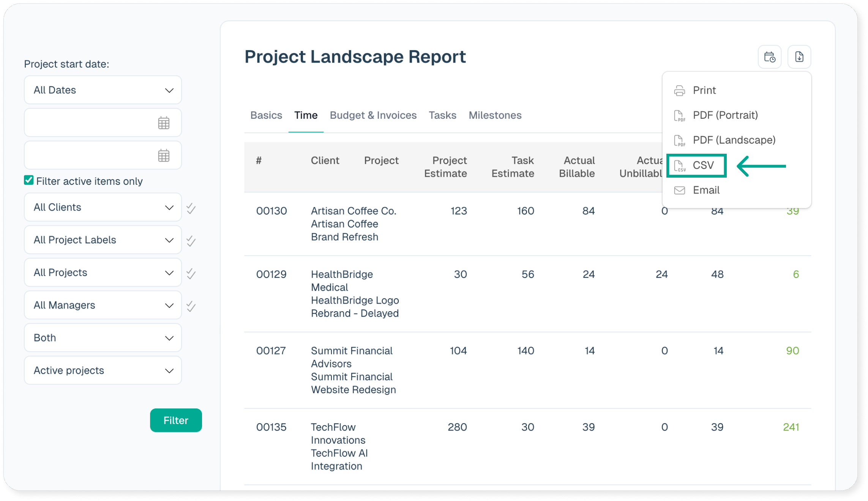
Task: Click the export download icon button
Action: [x=799, y=57]
